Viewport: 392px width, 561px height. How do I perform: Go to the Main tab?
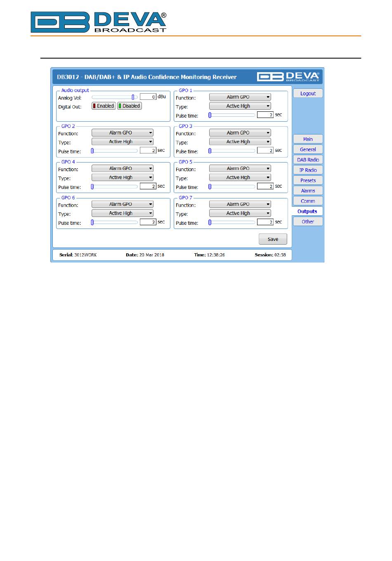pos(308,139)
